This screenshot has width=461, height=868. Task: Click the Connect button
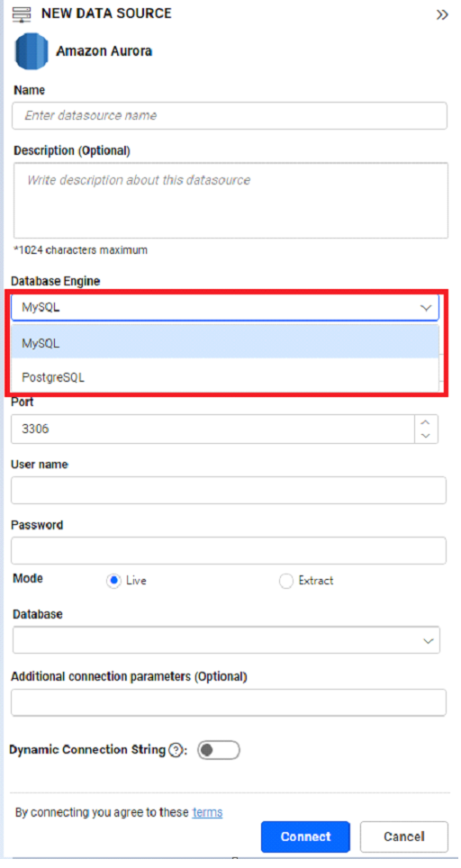click(x=305, y=836)
